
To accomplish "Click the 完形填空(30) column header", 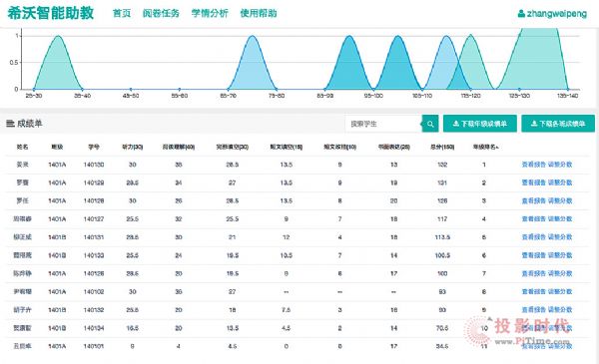I will (x=233, y=147).
